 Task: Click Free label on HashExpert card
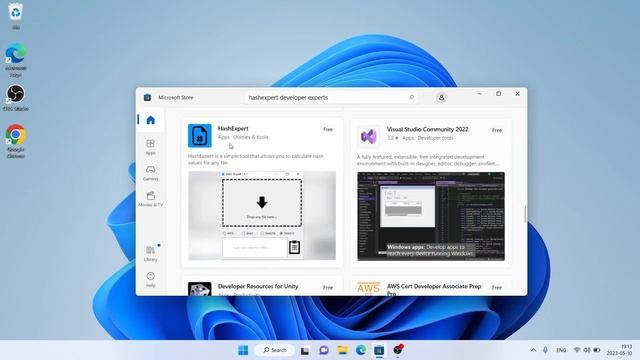(328, 129)
